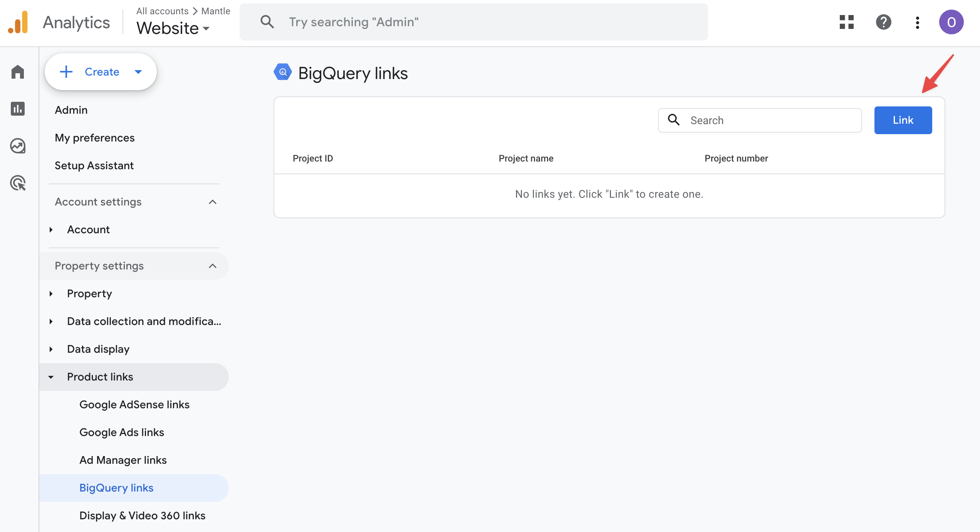Open Analytics help via question mark icon
The width and height of the screenshot is (980, 532).
pyautogui.click(x=883, y=22)
